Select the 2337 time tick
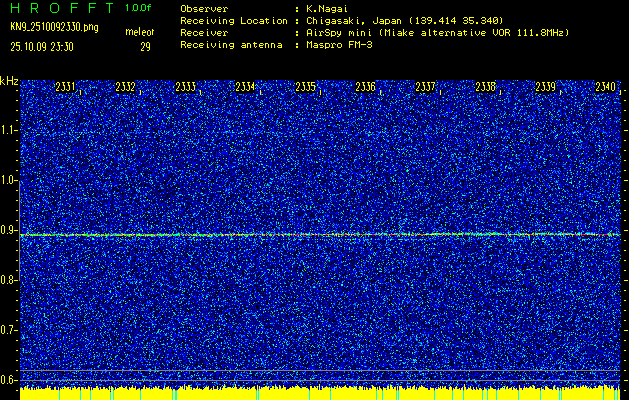629x400 pixels. pos(426,87)
